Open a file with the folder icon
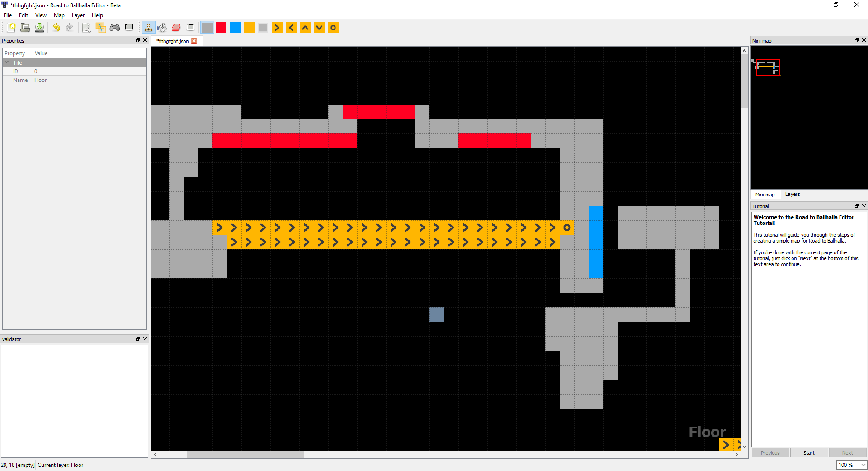868x471 pixels. coord(25,28)
